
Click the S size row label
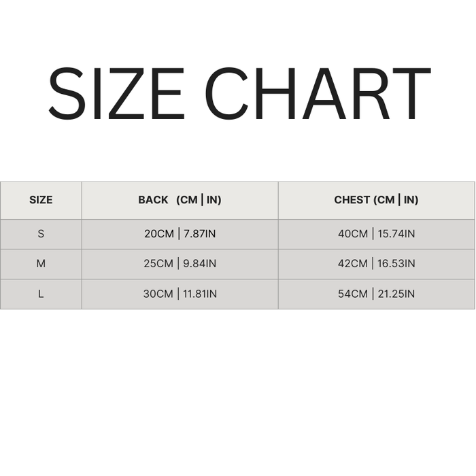[x=41, y=234]
